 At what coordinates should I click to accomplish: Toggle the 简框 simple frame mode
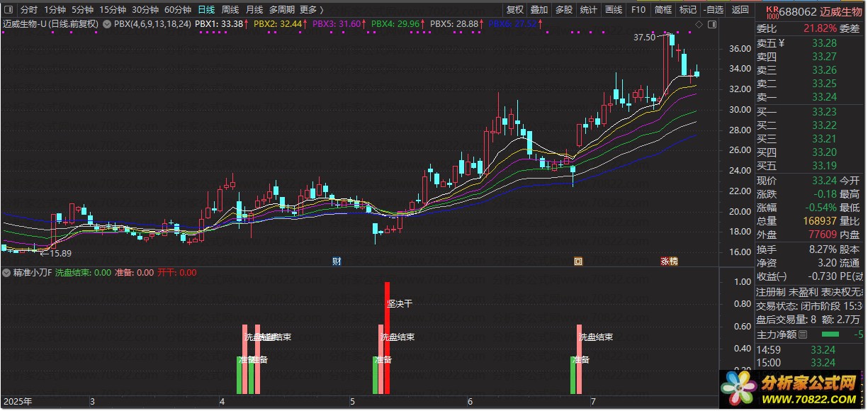tap(663, 10)
